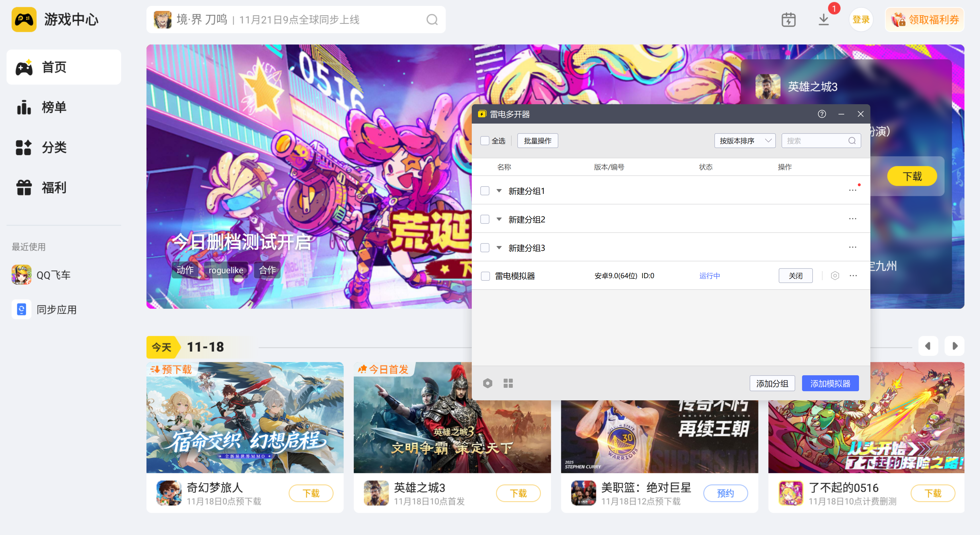Tick checkbox for 新建分组1

click(x=485, y=191)
